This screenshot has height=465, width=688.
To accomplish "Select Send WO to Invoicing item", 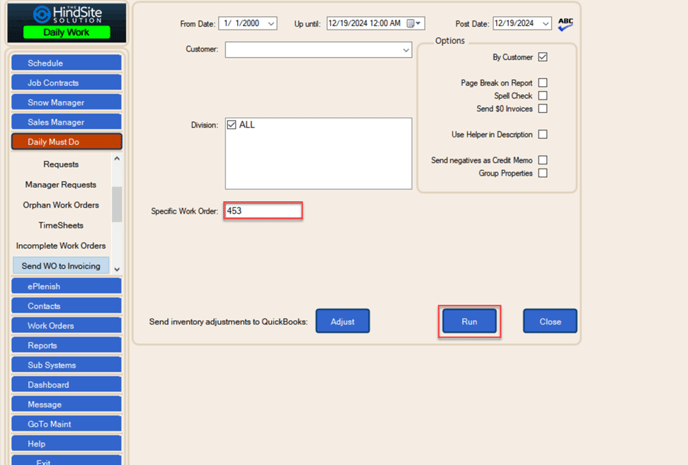I will pyautogui.click(x=61, y=266).
